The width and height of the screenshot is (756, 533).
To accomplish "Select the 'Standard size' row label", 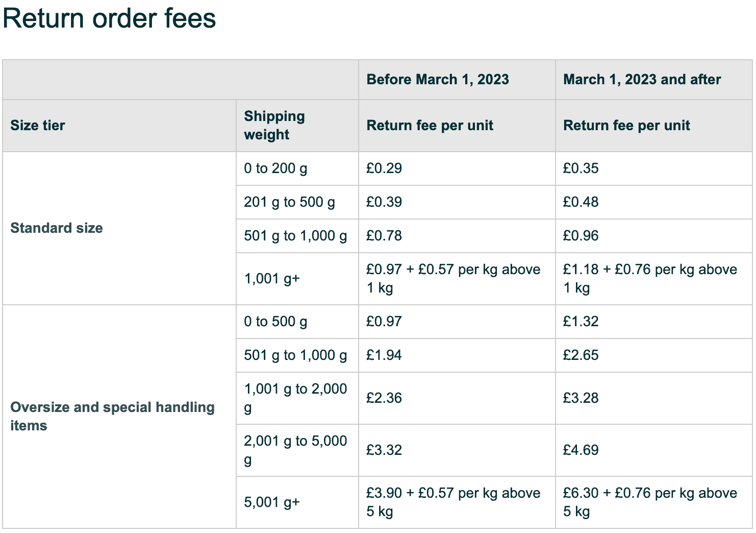I will (x=57, y=228).
